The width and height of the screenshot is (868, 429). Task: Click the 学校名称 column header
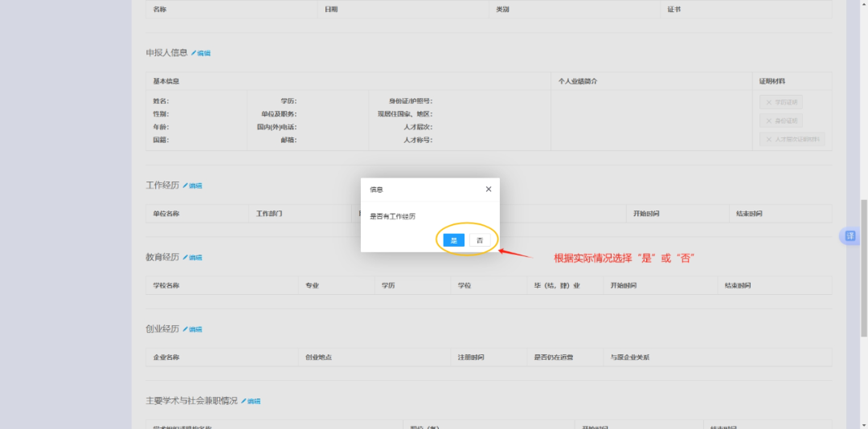coord(166,286)
